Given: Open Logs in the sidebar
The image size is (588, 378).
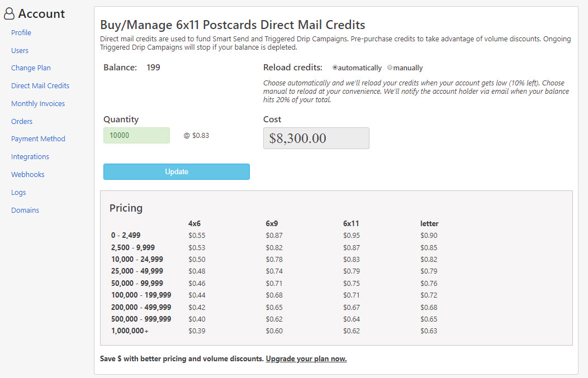Looking at the screenshot, I should (18, 193).
